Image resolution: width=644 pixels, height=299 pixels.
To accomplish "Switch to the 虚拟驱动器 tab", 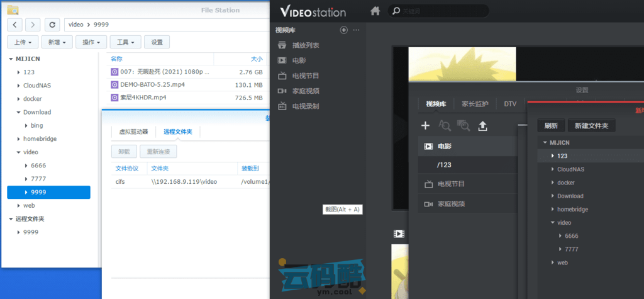I will pyautogui.click(x=133, y=132).
